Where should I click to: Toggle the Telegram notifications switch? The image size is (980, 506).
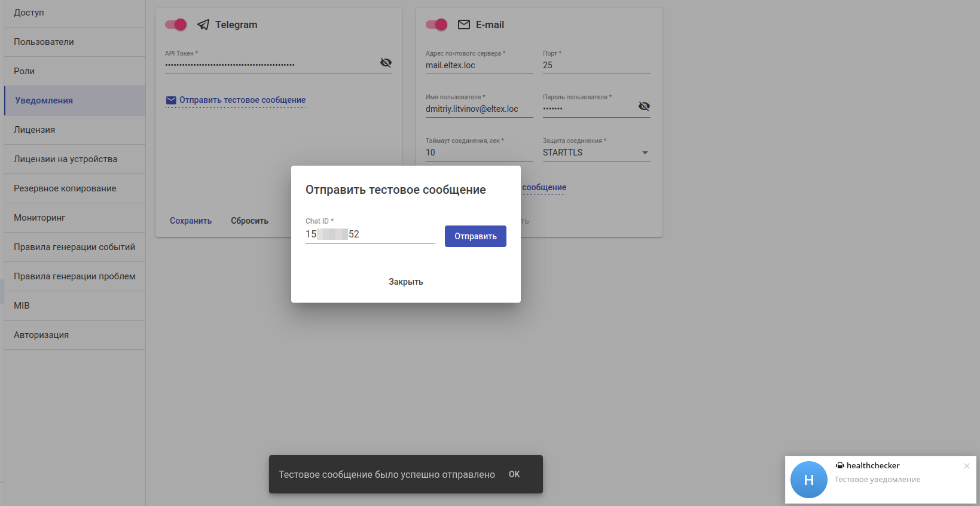pos(176,25)
